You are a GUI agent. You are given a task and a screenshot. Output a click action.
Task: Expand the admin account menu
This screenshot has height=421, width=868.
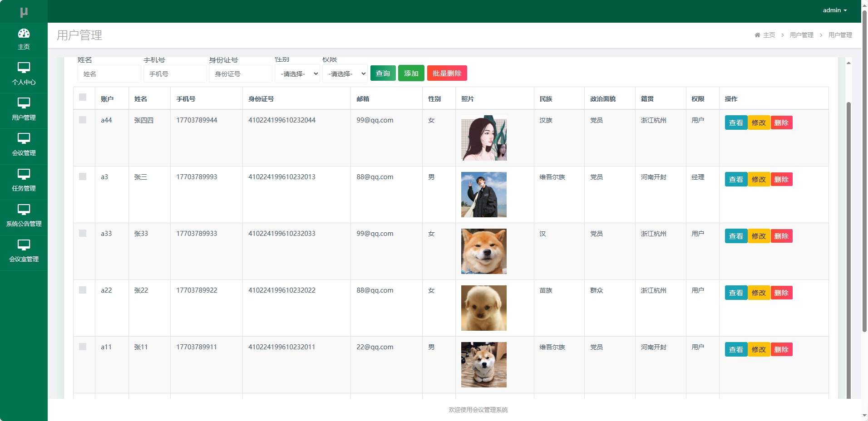coord(834,10)
